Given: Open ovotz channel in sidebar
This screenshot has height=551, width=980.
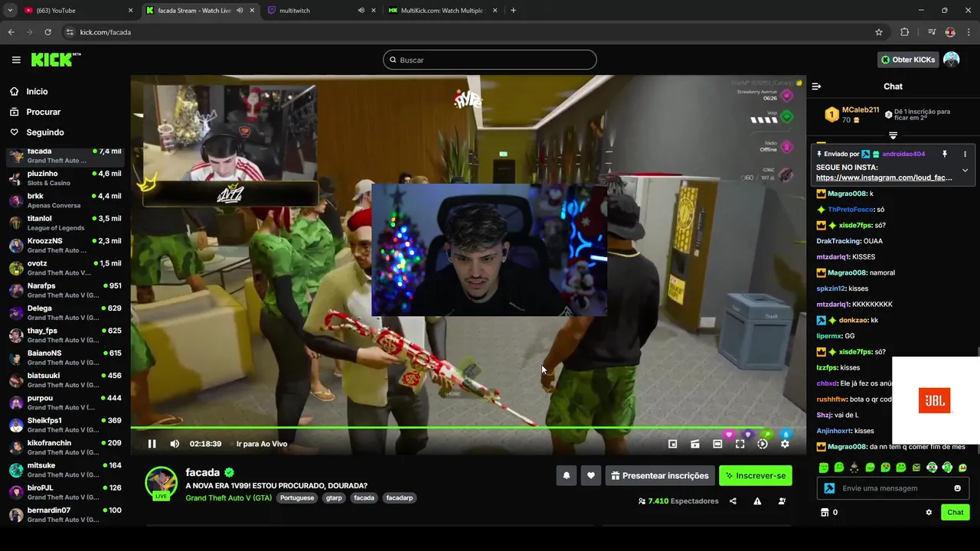Looking at the screenshot, I should (65, 268).
